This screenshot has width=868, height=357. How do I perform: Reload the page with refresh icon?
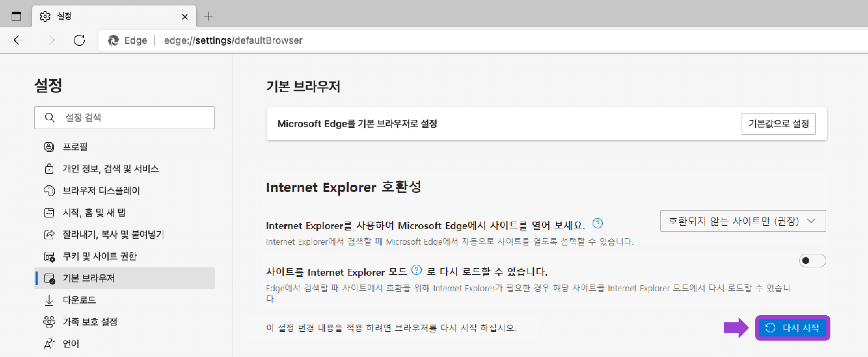pos(79,40)
